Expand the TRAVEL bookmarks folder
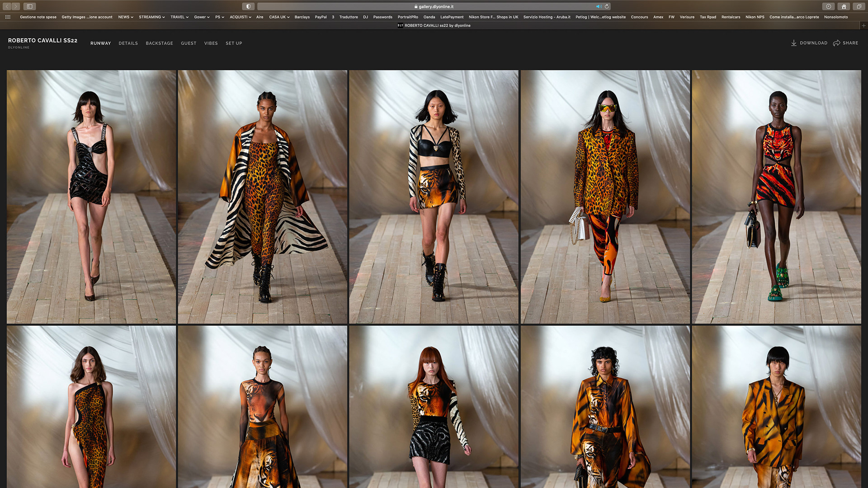868x488 pixels. pos(179,17)
